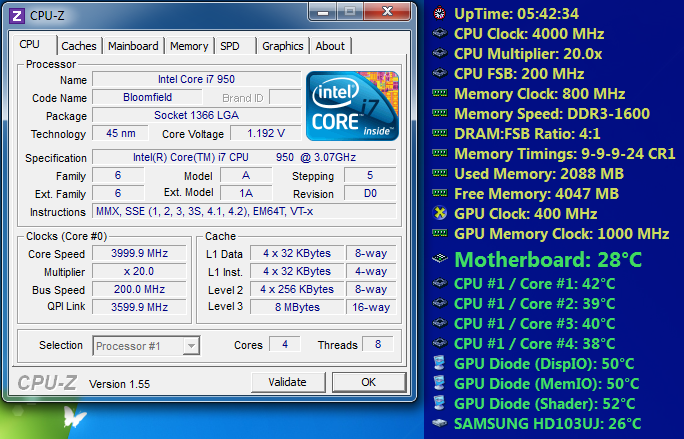Click the Motherboard: 28°C gadget reading
684x439 pixels.
548,260
